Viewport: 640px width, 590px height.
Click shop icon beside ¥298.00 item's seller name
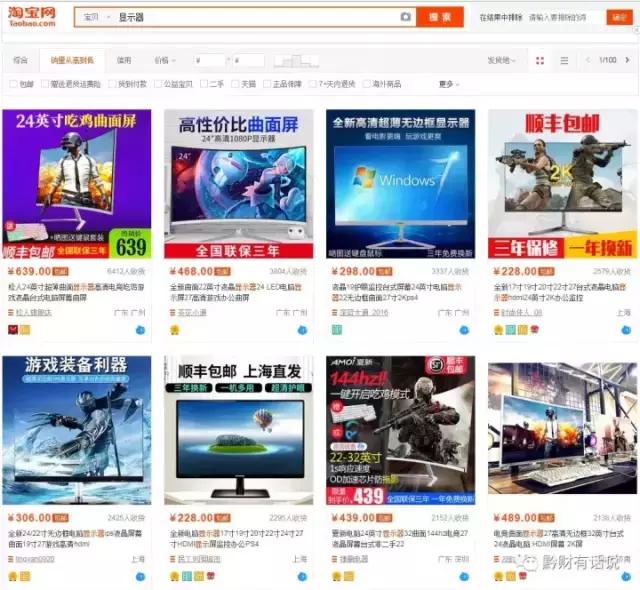pyautogui.click(x=335, y=313)
